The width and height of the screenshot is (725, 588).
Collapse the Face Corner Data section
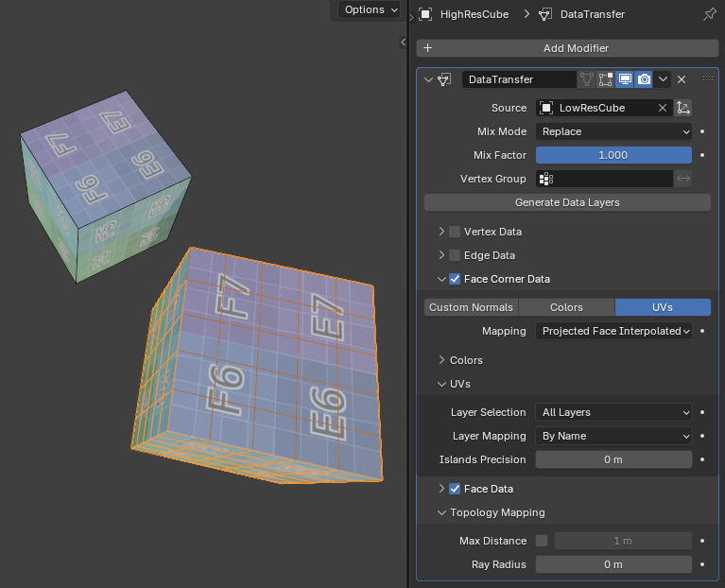click(x=441, y=279)
